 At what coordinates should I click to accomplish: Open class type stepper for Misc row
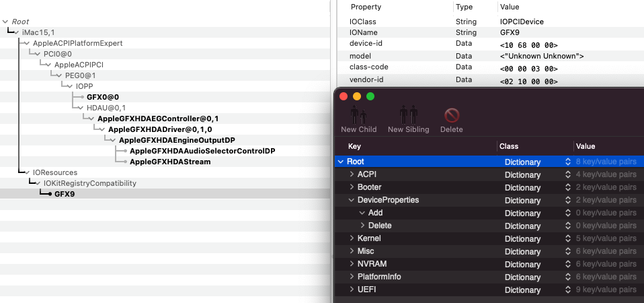coord(568,251)
